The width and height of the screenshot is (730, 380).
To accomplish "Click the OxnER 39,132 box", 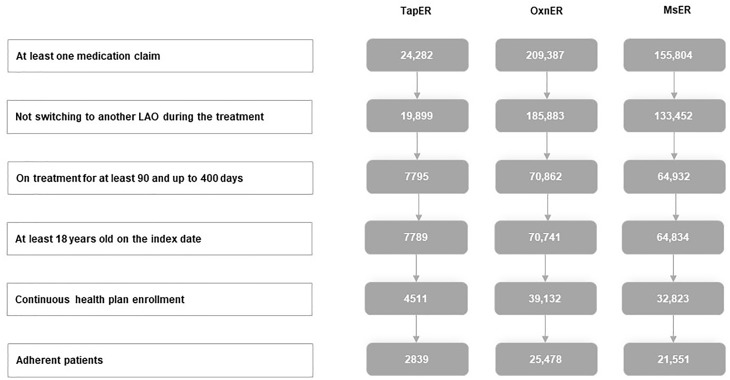I will 546,298.
